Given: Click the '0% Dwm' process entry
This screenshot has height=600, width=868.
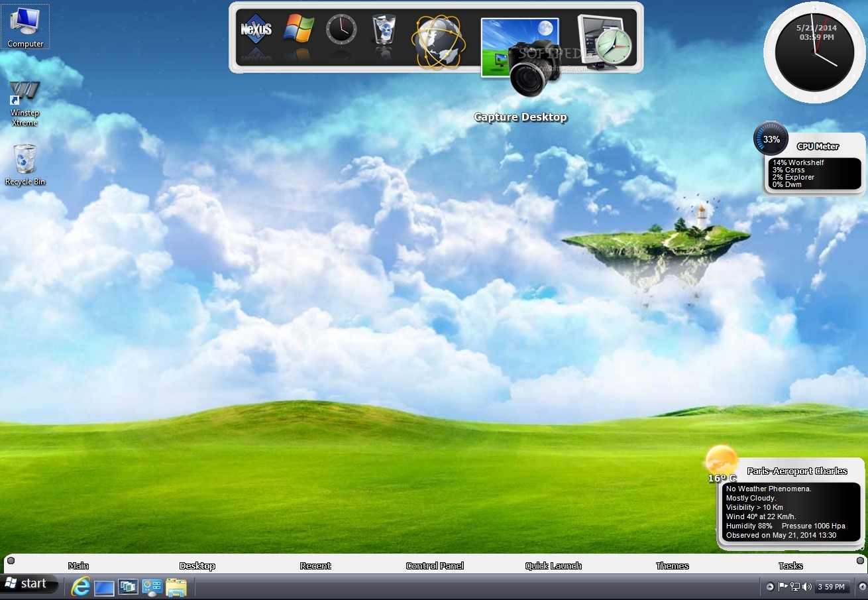Looking at the screenshot, I should (x=787, y=184).
